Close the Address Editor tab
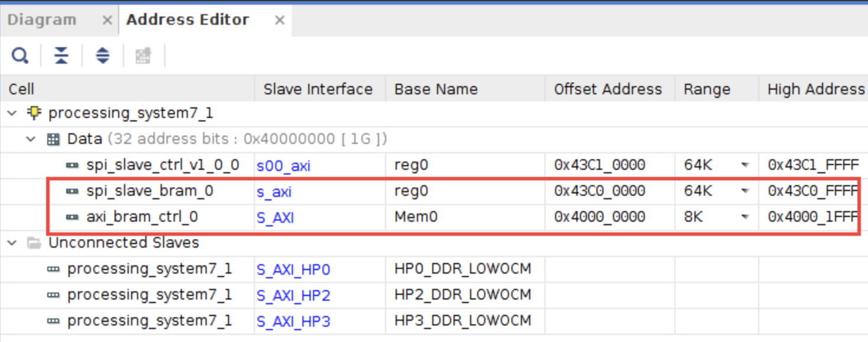The height and width of the screenshot is (342, 868). tap(280, 20)
